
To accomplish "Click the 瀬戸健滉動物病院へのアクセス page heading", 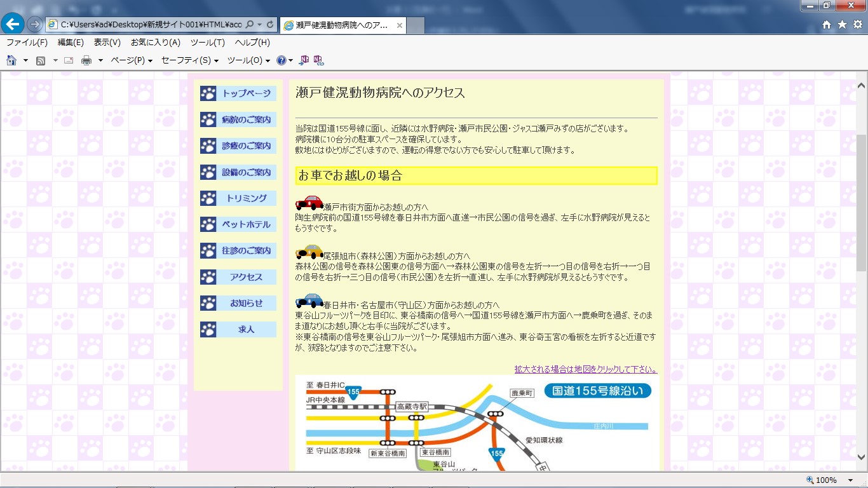I will [x=381, y=93].
